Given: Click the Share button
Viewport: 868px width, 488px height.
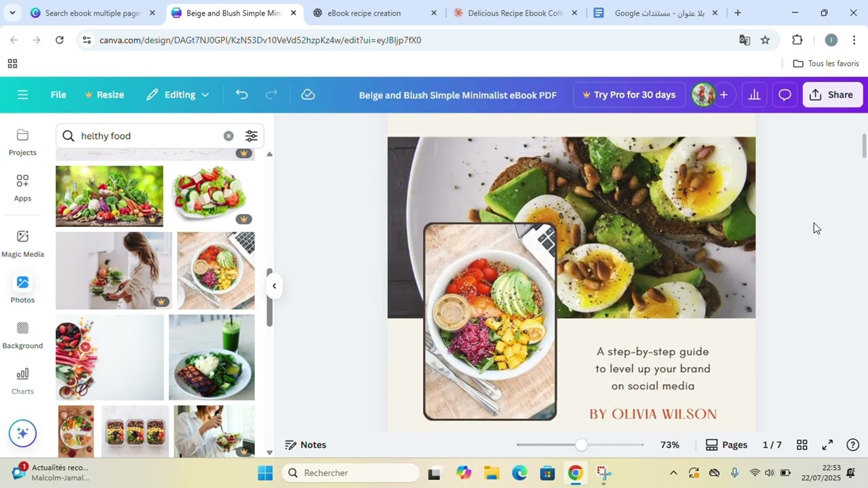Looking at the screenshot, I should pos(832,95).
